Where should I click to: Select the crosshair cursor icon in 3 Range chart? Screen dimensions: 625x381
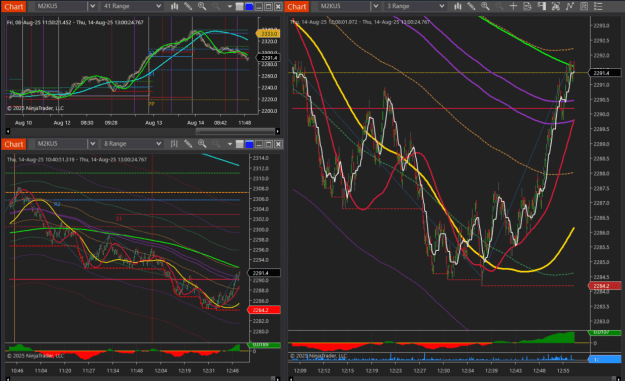pos(513,6)
